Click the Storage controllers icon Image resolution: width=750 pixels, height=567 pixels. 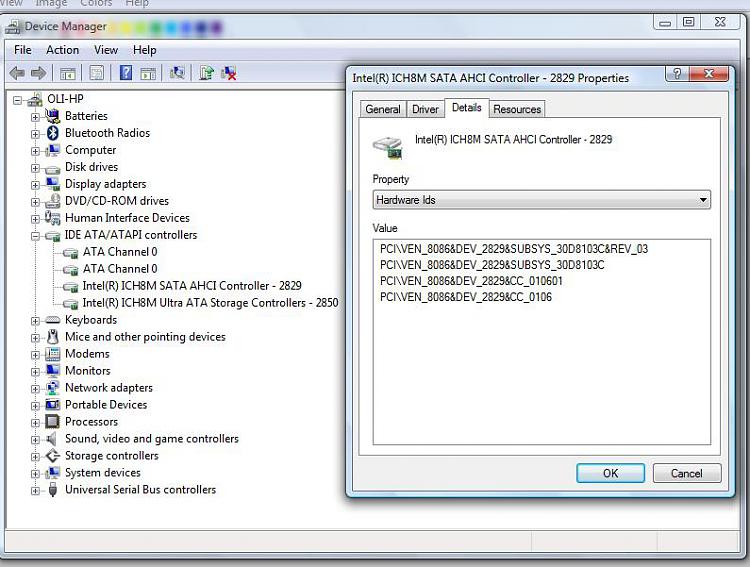[x=53, y=456]
